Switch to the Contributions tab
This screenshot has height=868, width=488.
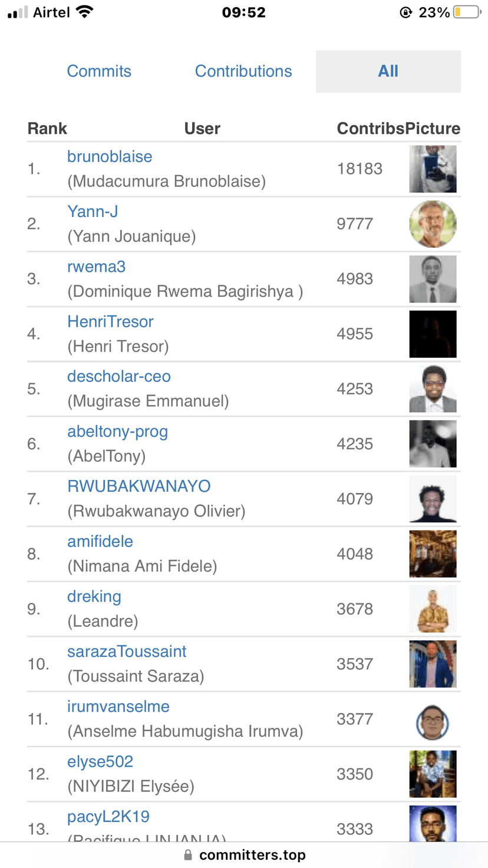point(243,71)
